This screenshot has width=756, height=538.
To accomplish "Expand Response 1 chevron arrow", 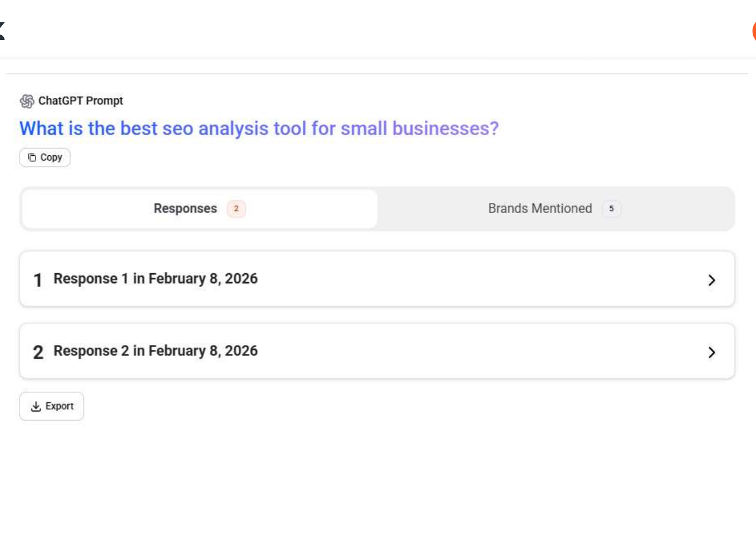I will (x=711, y=280).
